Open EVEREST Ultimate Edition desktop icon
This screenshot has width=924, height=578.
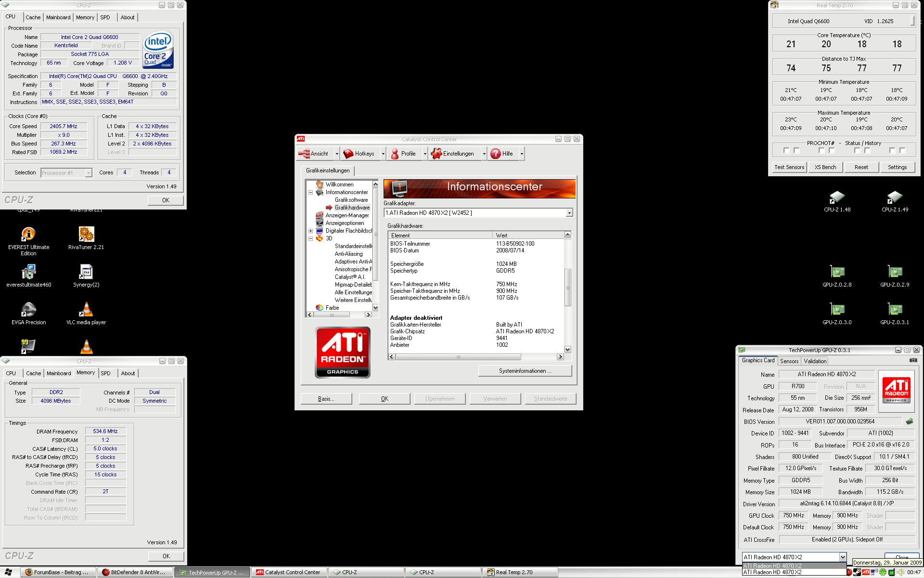coord(28,235)
